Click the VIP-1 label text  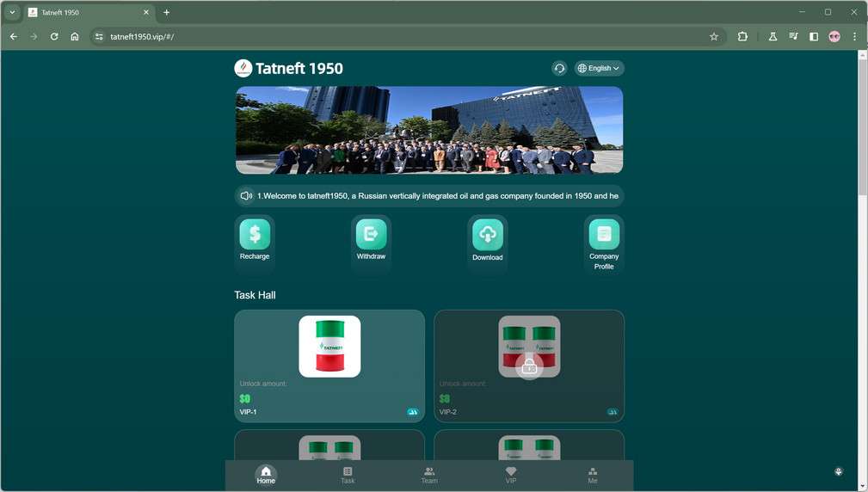click(248, 412)
